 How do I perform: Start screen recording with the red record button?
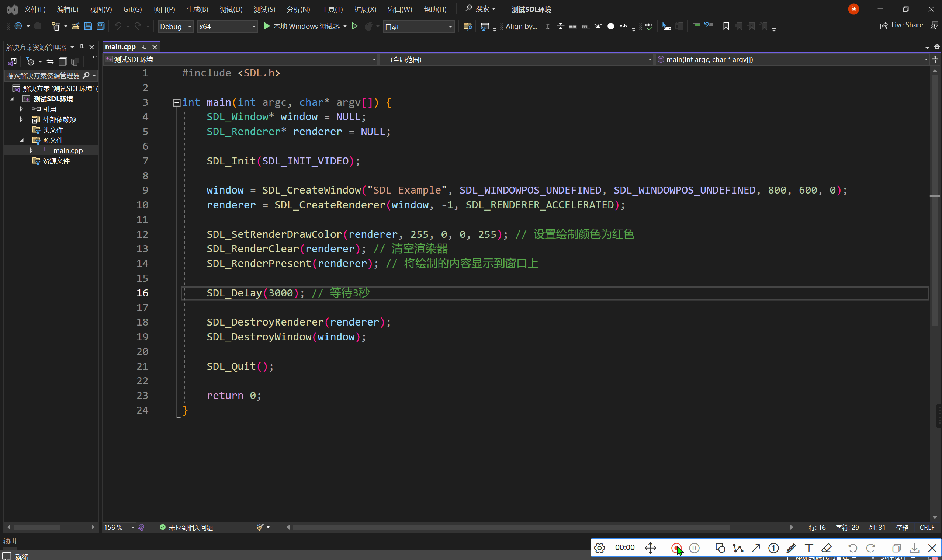[676, 547]
